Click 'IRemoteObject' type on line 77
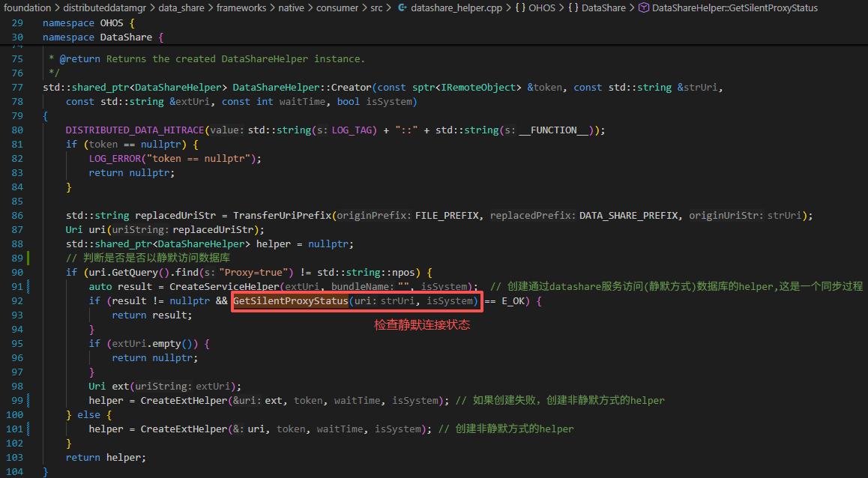This screenshot has height=478, width=868. point(480,88)
